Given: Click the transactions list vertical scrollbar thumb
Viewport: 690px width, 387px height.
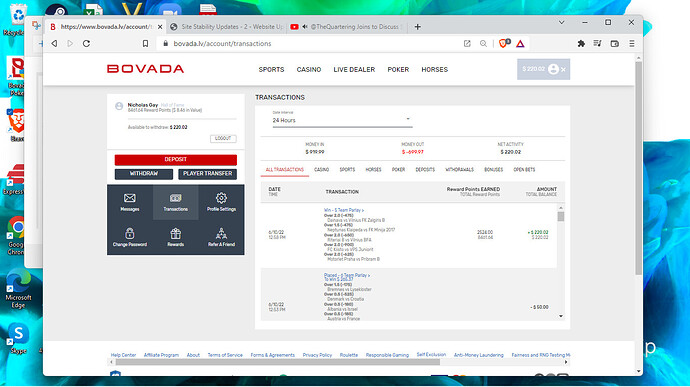Looking at the screenshot, I should click(x=561, y=216).
